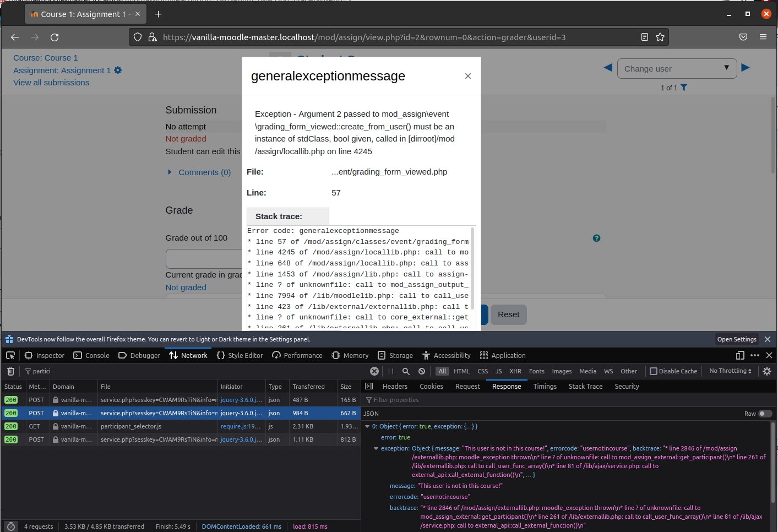Dismiss the DevTools theme notification
The height and width of the screenshot is (532, 778).
tap(768, 339)
